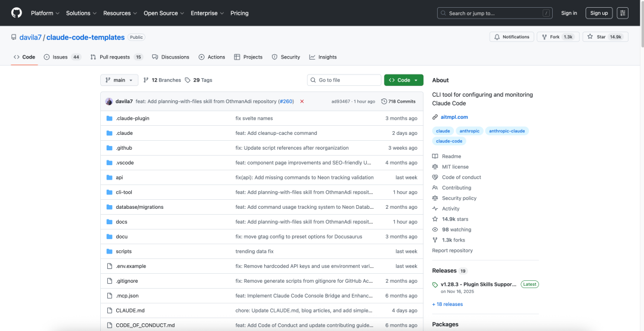This screenshot has width=644, height=331.
Task: Open the main branch dropdown
Action: click(119, 80)
